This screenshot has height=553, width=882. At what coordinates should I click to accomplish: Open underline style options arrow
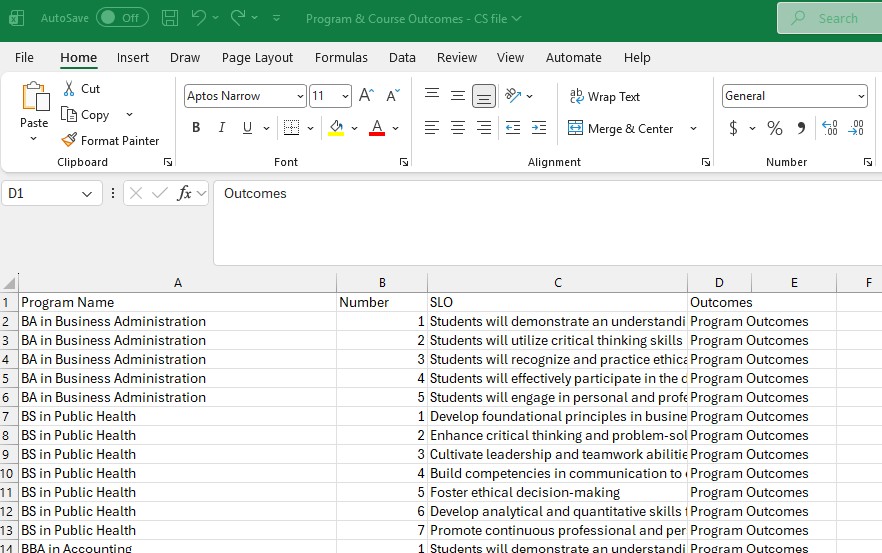pos(266,128)
